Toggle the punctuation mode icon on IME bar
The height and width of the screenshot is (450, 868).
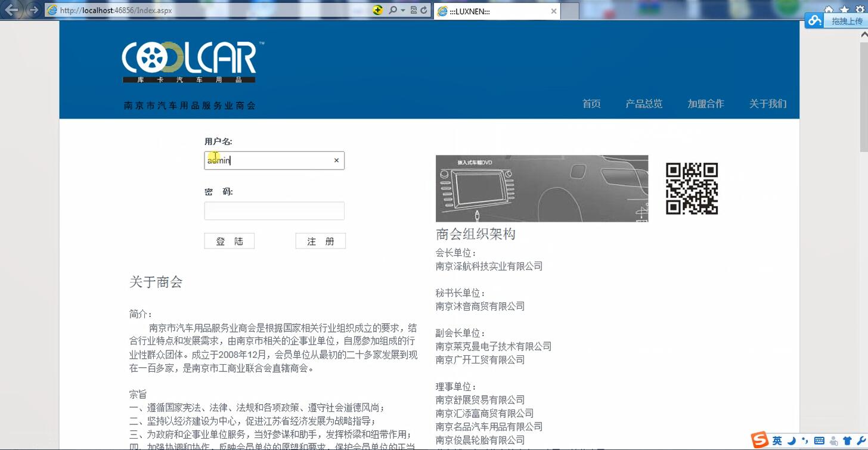[805, 441]
